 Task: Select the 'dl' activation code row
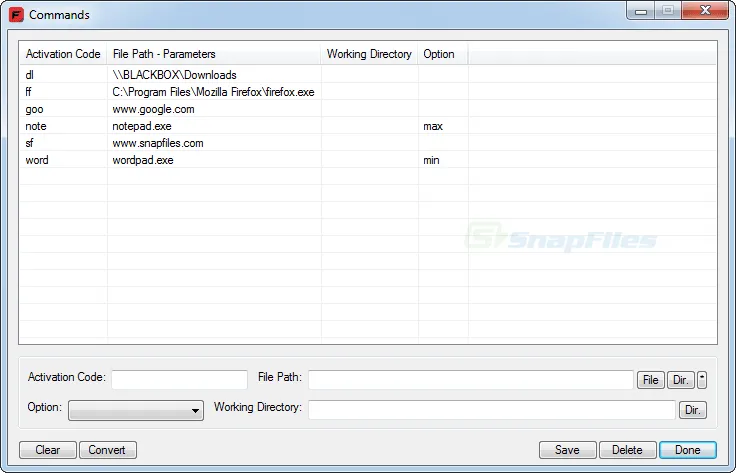click(x=30, y=75)
